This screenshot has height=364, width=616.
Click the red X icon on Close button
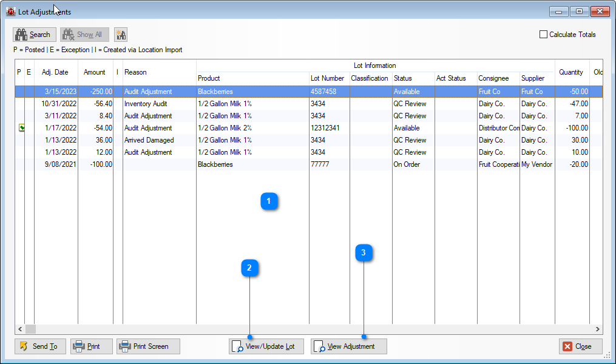coord(567,346)
